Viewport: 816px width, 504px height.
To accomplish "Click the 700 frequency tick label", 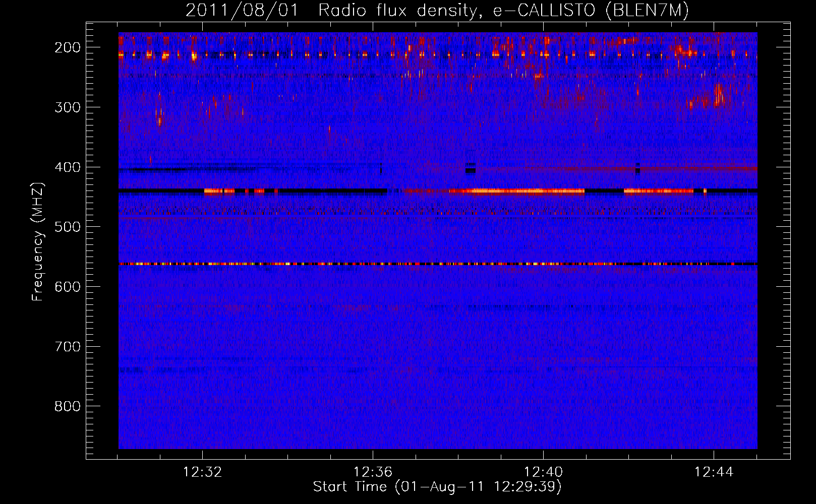I will click(x=68, y=347).
